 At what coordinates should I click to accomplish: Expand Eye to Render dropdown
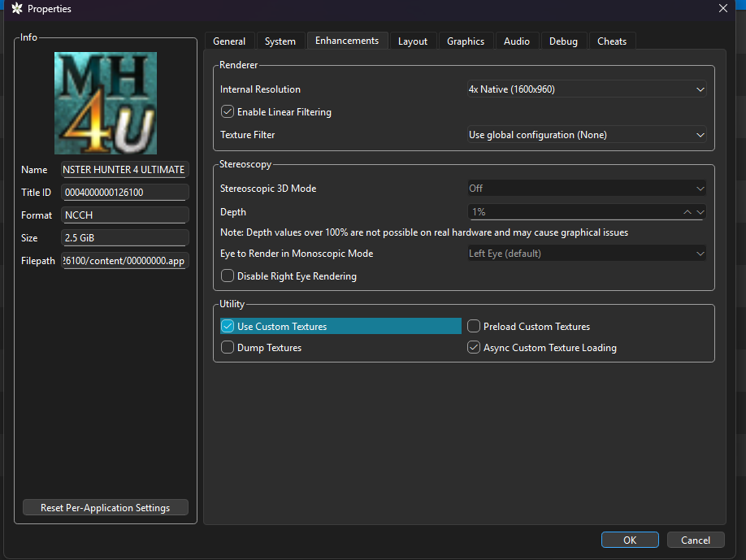(x=586, y=254)
